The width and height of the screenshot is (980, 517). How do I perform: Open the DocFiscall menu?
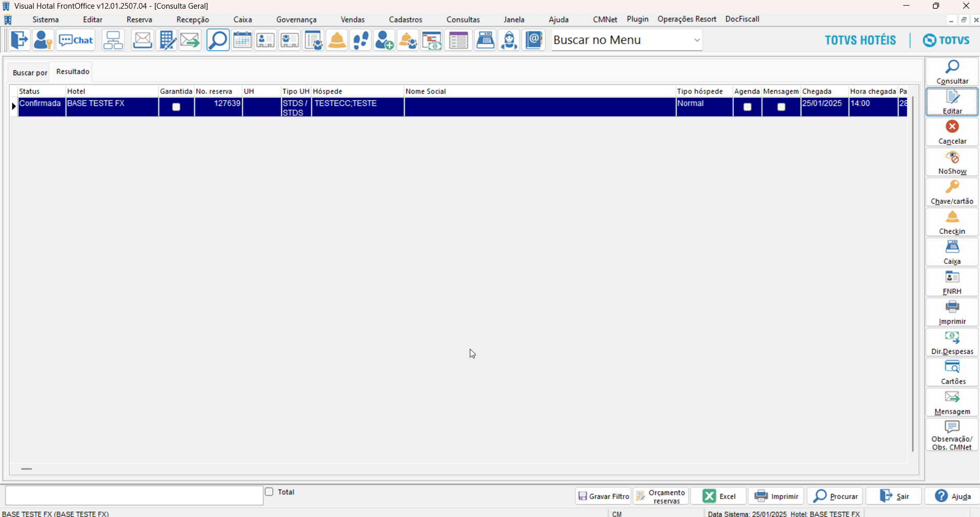[x=742, y=19]
